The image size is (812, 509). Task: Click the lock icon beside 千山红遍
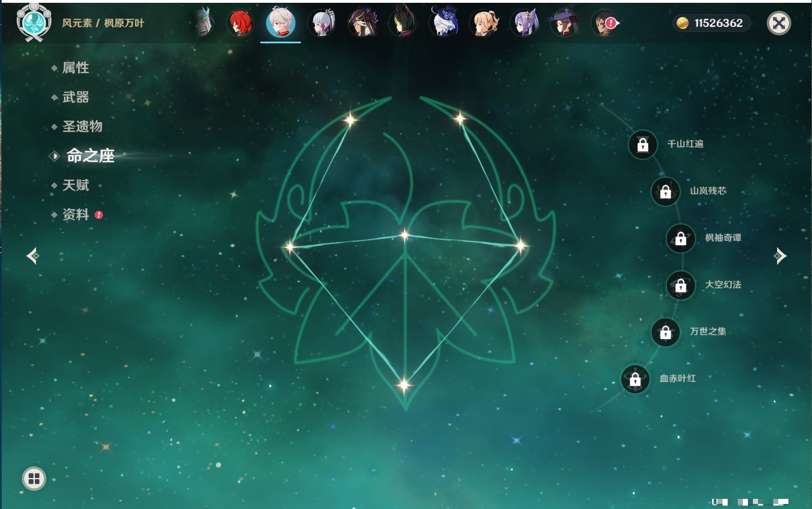643,145
